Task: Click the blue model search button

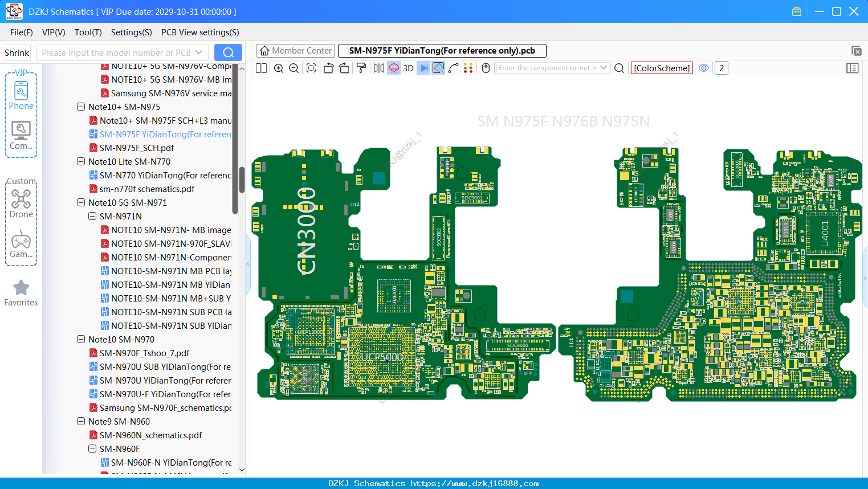Action: pyautogui.click(x=228, y=52)
